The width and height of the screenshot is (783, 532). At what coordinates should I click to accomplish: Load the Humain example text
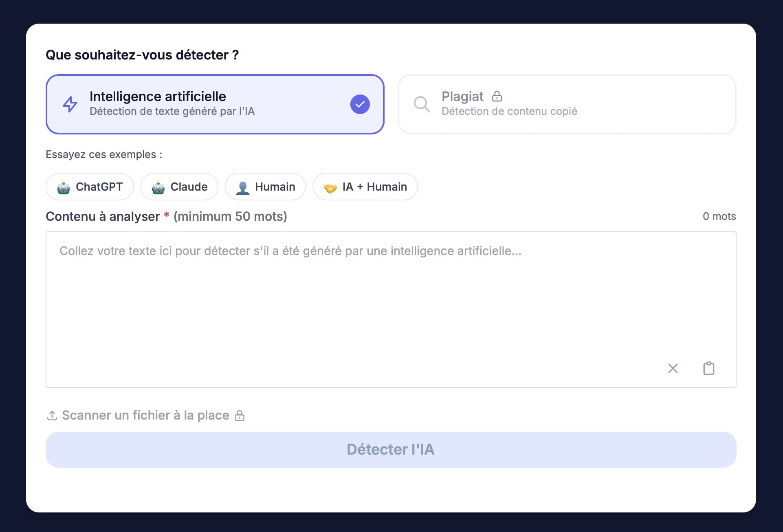tap(265, 187)
